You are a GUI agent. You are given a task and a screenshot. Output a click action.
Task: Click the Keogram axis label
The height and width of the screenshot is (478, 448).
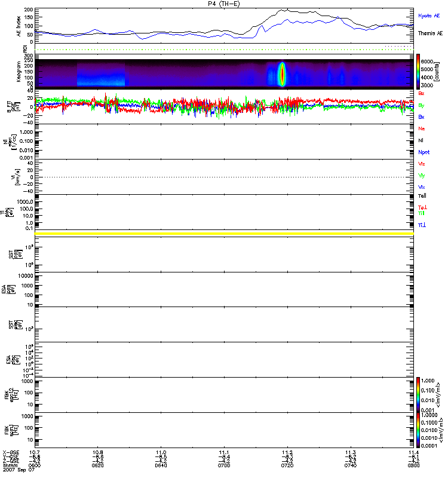coord(19,71)
